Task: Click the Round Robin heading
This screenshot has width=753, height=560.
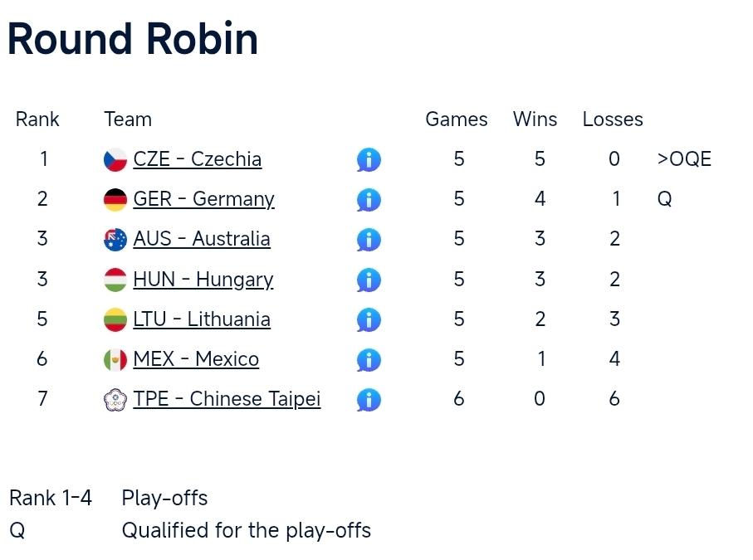Action: (133, 39)
